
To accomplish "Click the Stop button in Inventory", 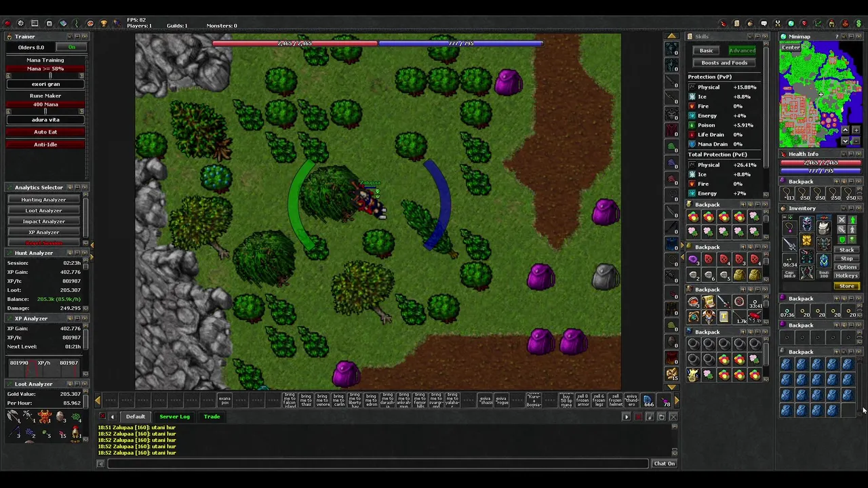I will (846, 259).
